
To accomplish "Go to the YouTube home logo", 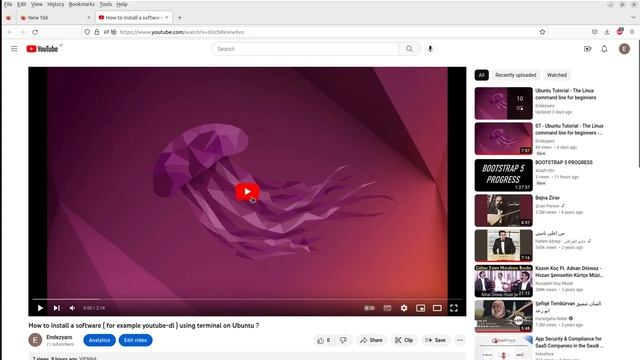I will 42,49.
